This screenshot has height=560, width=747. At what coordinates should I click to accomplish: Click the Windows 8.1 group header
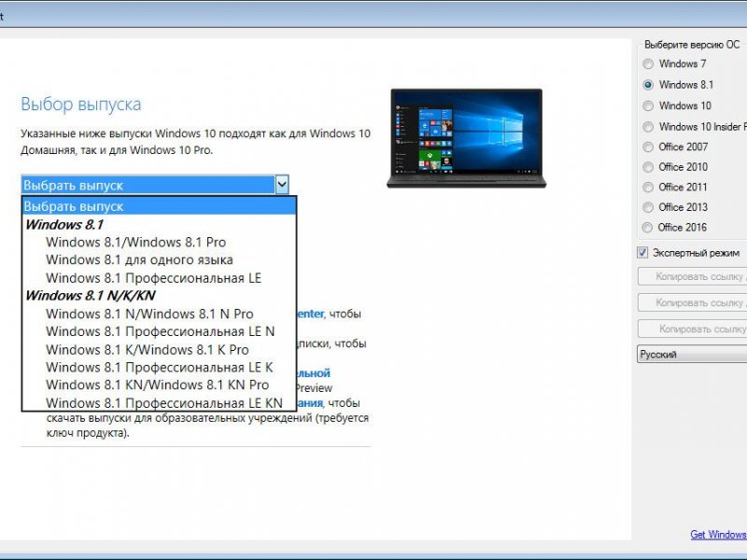tap(64, 225)
